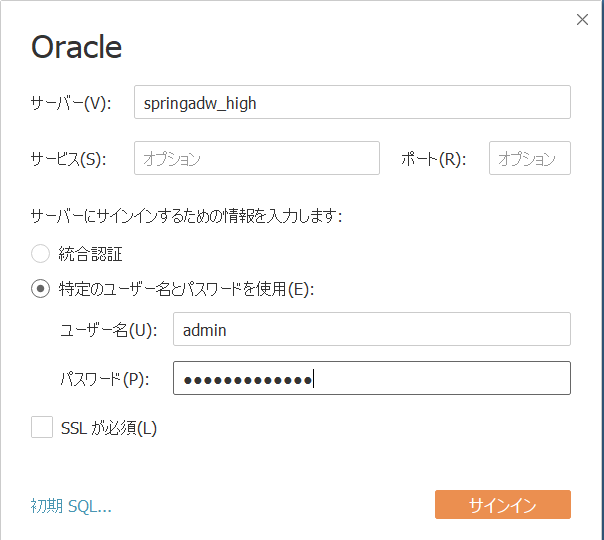Click the Oracle dialog title

tap(76, 47)
